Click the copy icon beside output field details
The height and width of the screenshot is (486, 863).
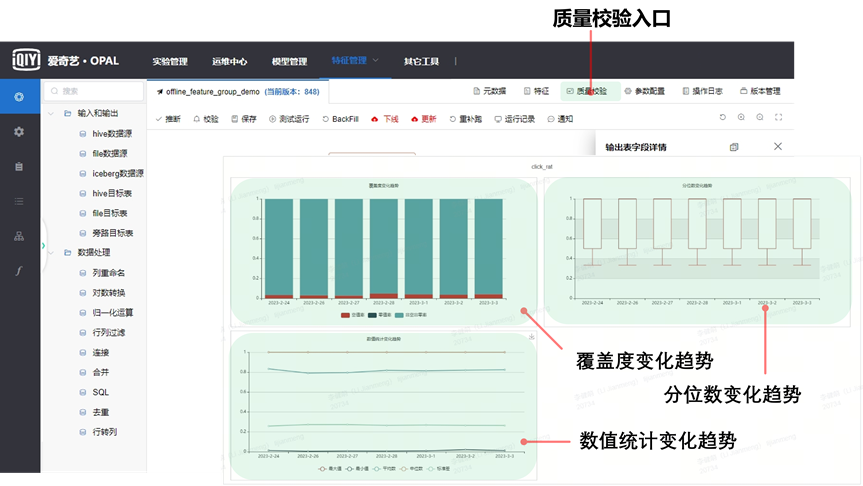click(x=734, y=147)
